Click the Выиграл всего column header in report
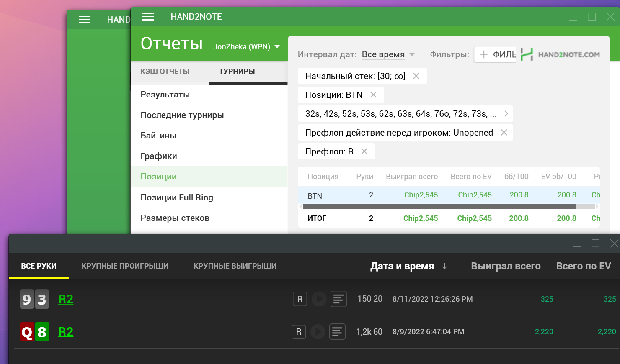620x364 pixels. click(412, 177)
